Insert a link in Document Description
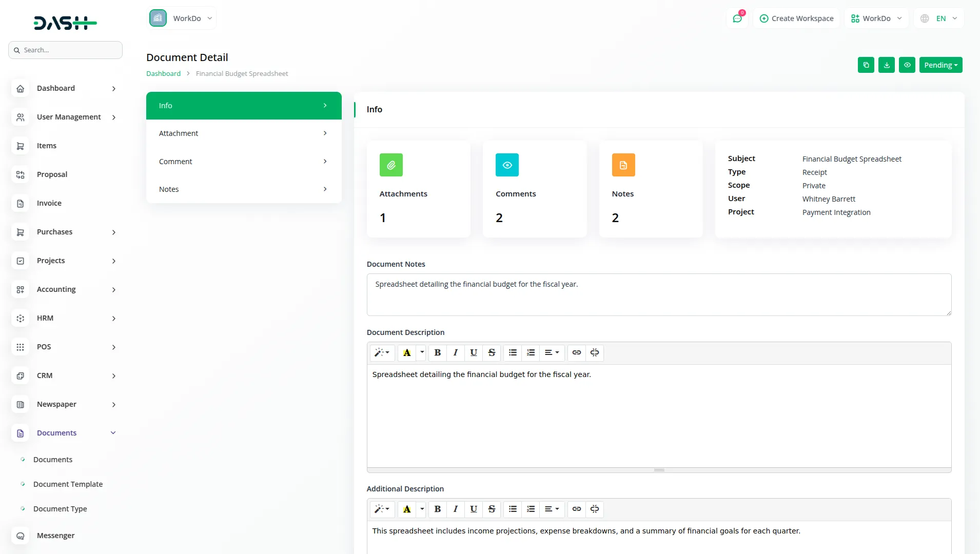 (576, 353)
